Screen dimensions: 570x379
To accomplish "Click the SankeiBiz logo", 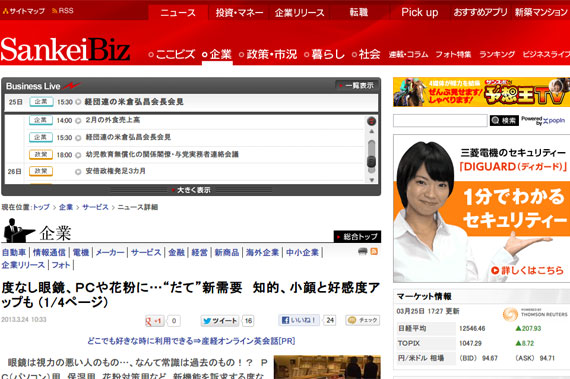I will coord(65,49).
